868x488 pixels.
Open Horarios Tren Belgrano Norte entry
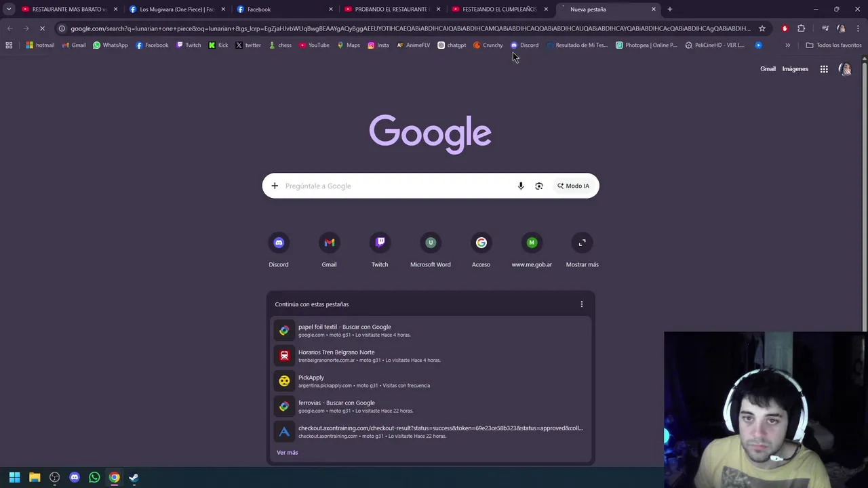431,356
